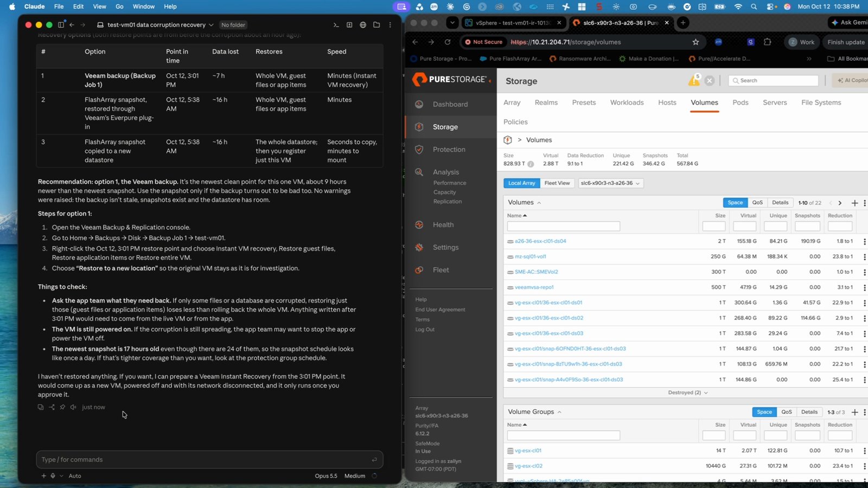This screenshot has width=868, height=488.
Task: Go back using Claude's back arrow
Action: tap(72, 25)
